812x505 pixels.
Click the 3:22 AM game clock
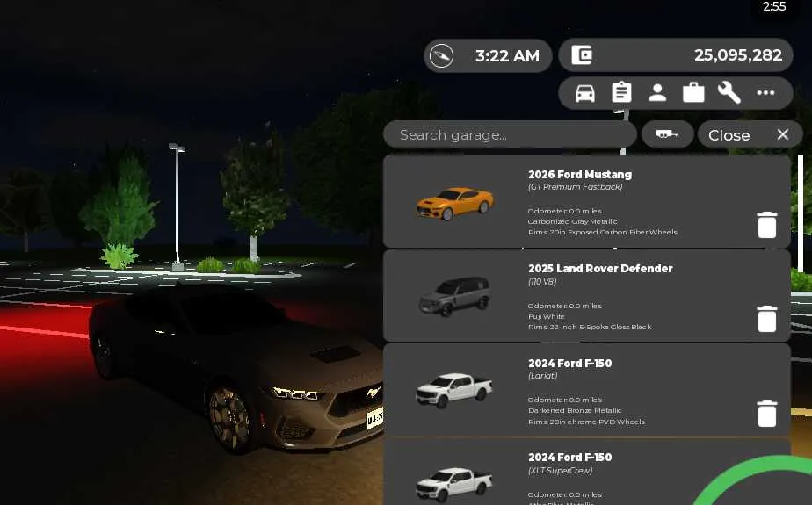[x=507, y=56]
